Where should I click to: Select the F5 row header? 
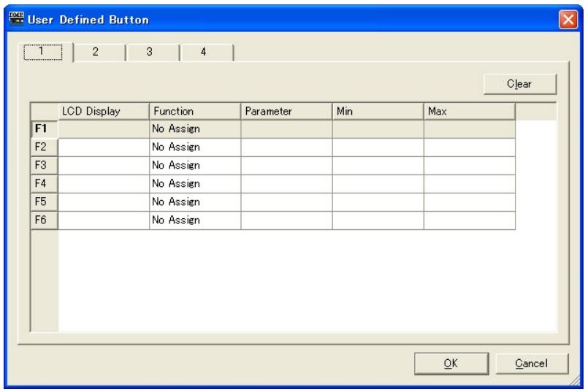coord(44,202)
